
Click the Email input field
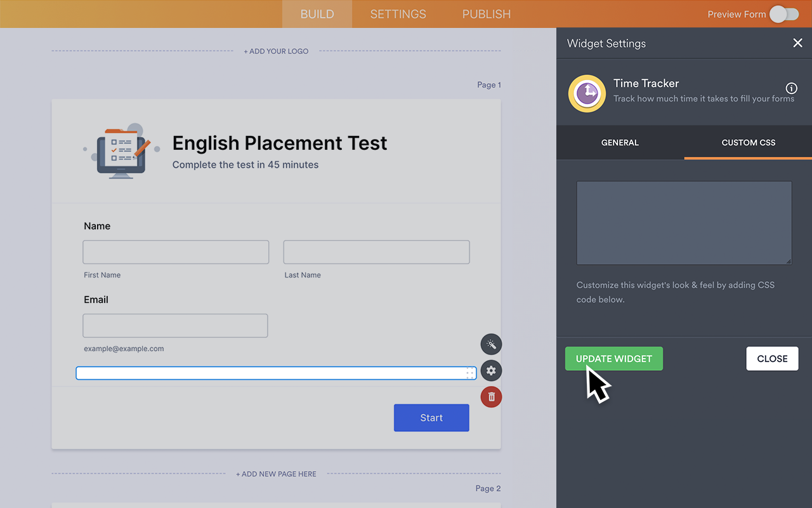175,325
